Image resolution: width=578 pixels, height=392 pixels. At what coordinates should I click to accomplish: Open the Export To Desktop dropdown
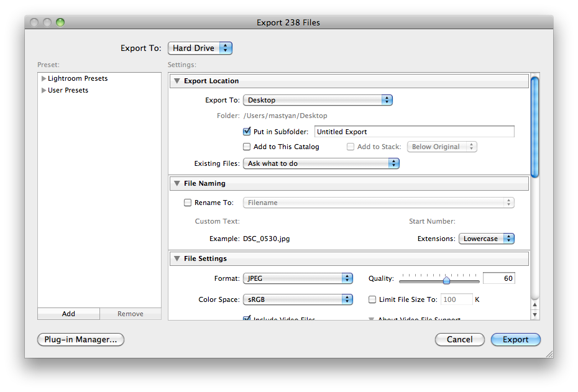pos(318,100)
